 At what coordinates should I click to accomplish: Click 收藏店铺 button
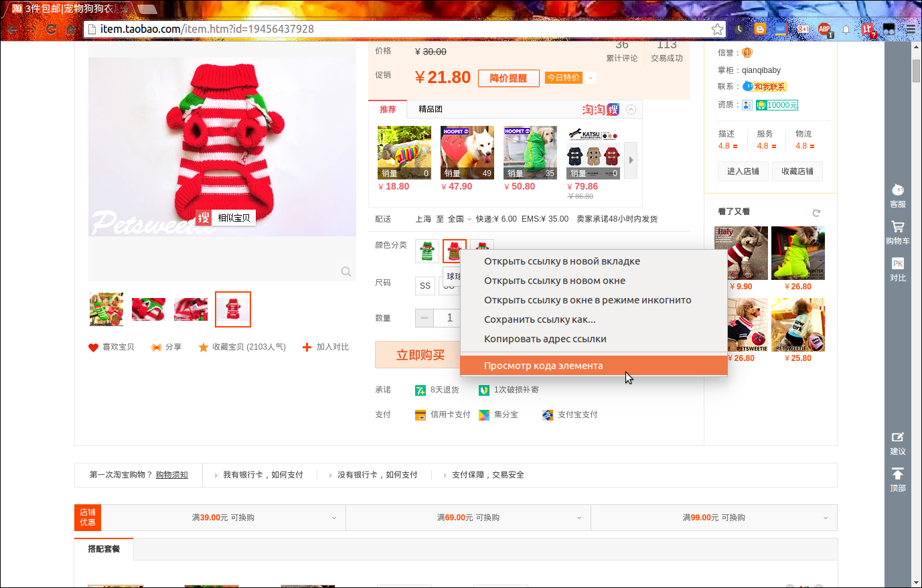coord(797,171)
